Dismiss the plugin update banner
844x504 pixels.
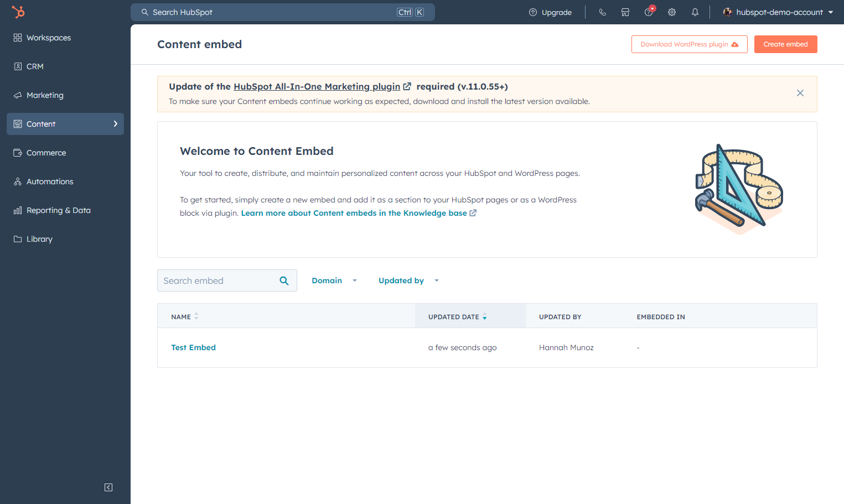800,93
